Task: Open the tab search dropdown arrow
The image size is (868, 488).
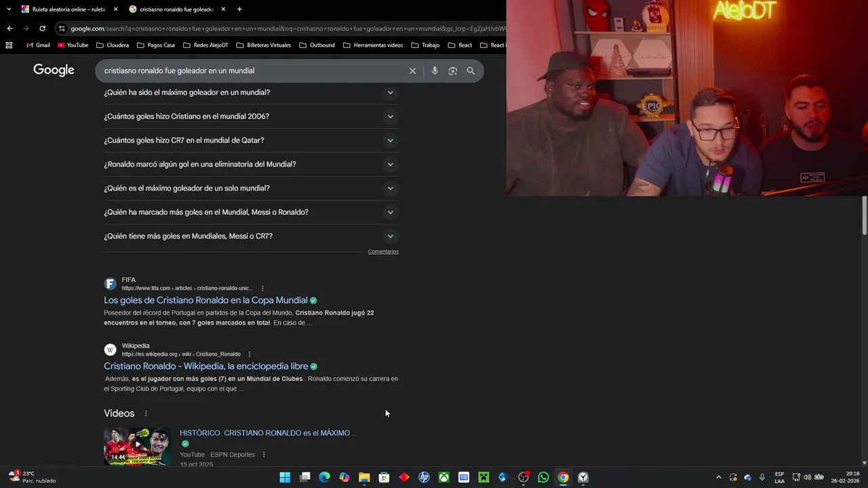Action: [9, 9]
